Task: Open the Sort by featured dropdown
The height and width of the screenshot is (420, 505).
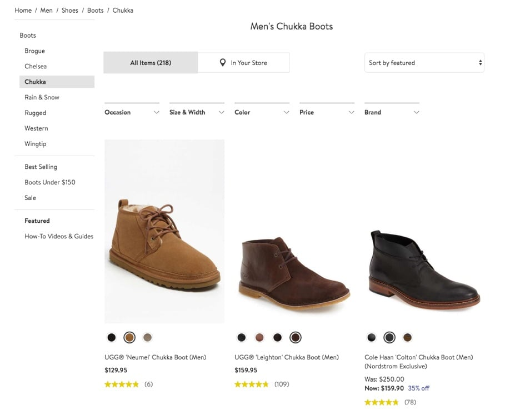Action: (x=424, y=63)
